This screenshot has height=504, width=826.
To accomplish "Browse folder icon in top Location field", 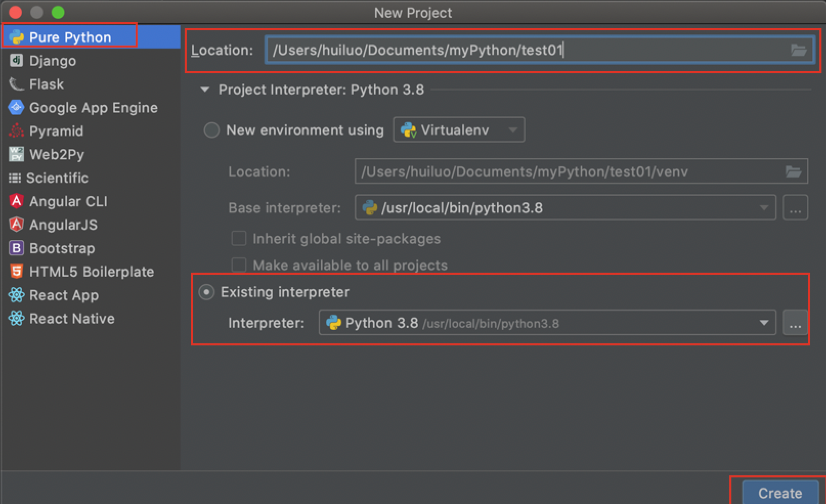I will coord(799,50).
